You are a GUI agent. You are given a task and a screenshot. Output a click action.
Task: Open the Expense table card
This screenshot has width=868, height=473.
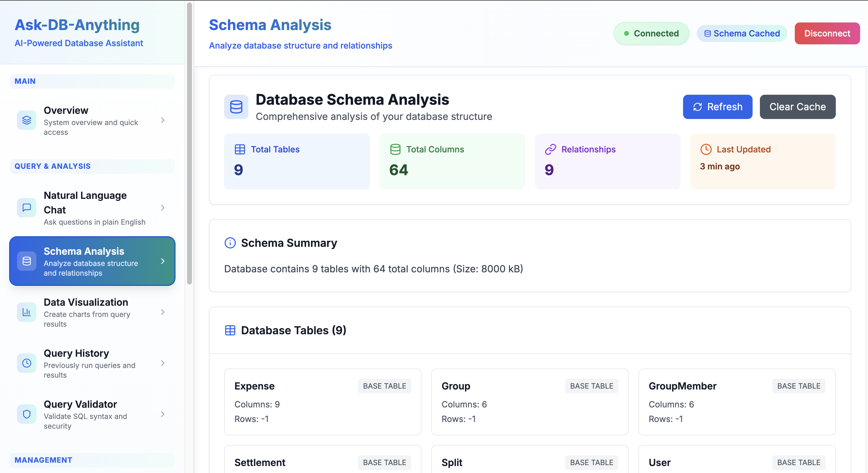point(322,402)
